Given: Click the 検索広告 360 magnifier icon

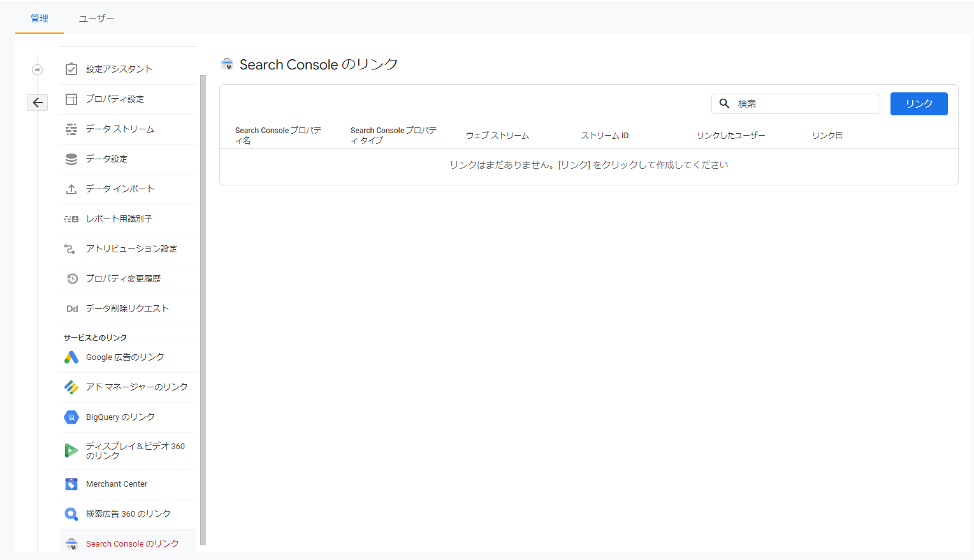Looking at the screenshot, I should (x=71, y=514).
